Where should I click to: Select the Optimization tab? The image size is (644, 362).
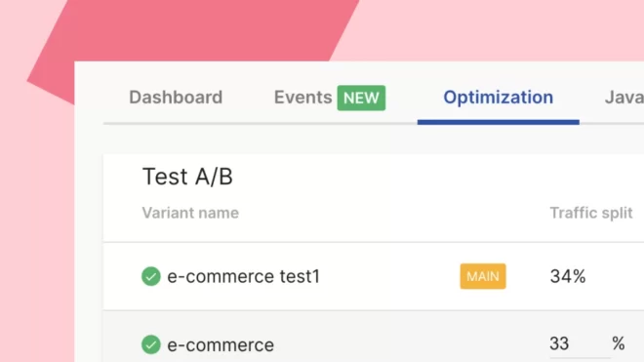pos(499,98)
